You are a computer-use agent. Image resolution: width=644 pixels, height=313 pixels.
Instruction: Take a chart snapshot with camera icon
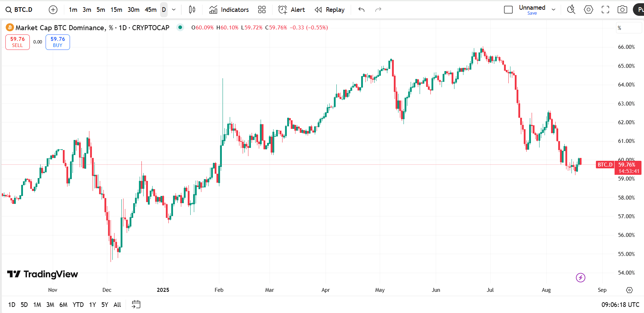622,10
